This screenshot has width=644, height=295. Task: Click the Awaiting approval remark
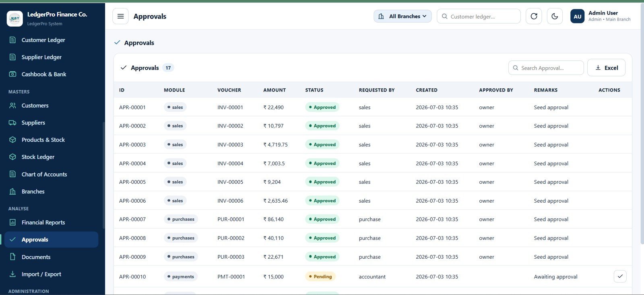pyautogui.click(x=555, y=276)
